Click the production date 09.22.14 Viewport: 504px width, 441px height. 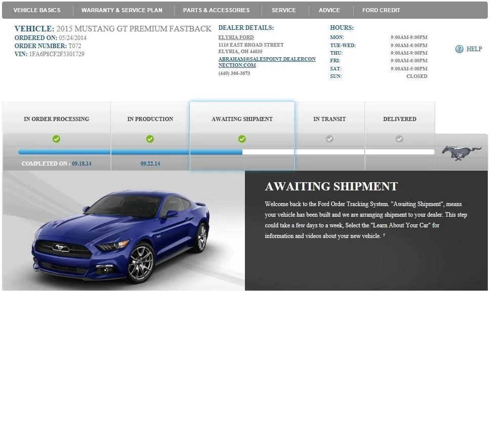(x=150, y=164)
